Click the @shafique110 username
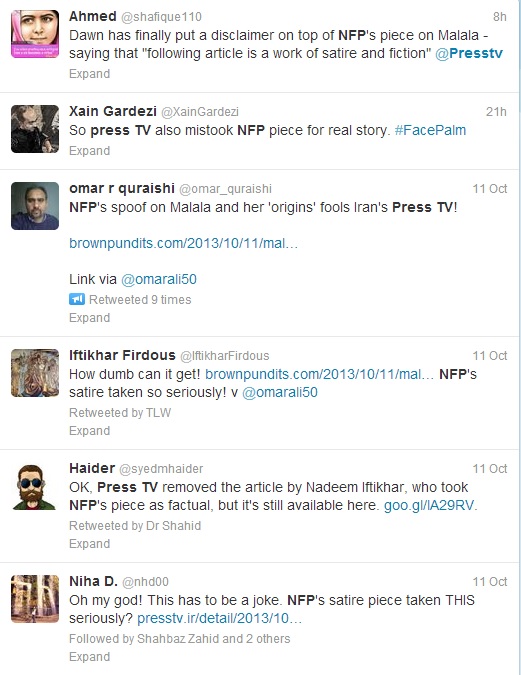The image size is (521, 675). [161, 17]
